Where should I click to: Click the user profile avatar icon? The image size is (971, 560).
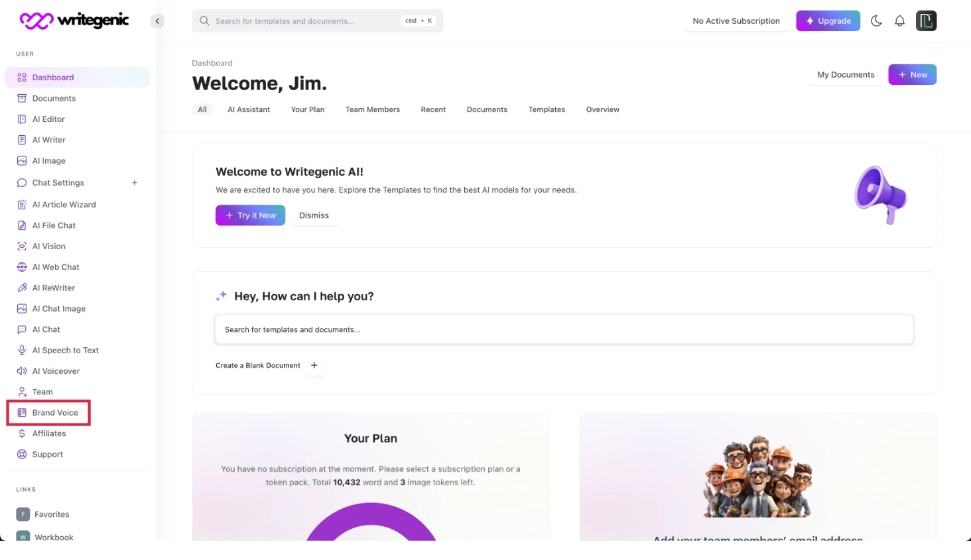coord(926,21)
